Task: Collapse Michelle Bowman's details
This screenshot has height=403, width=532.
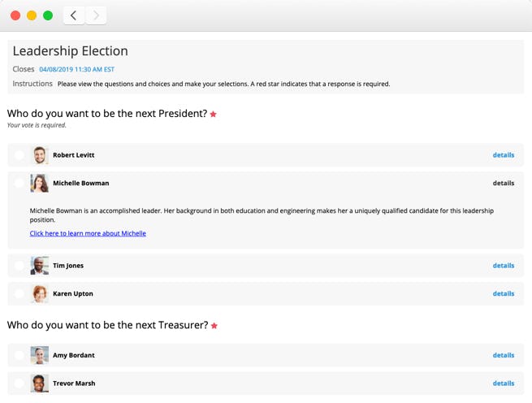Action: [503, 184]
